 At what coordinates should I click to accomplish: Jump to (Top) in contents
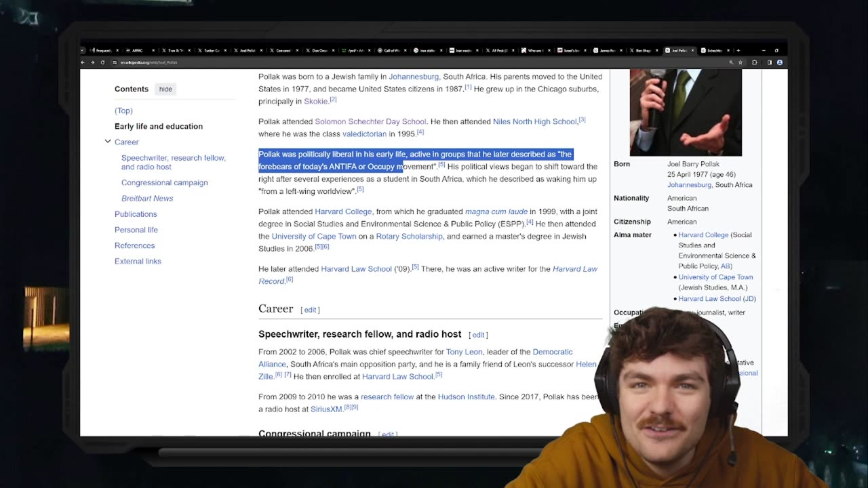tap(123, 110)
